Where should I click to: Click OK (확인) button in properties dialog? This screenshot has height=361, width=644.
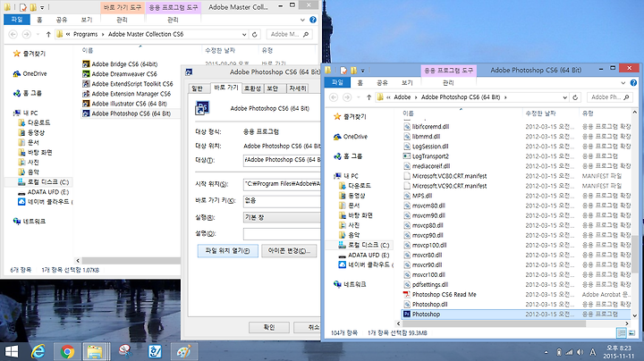[269, 327]
